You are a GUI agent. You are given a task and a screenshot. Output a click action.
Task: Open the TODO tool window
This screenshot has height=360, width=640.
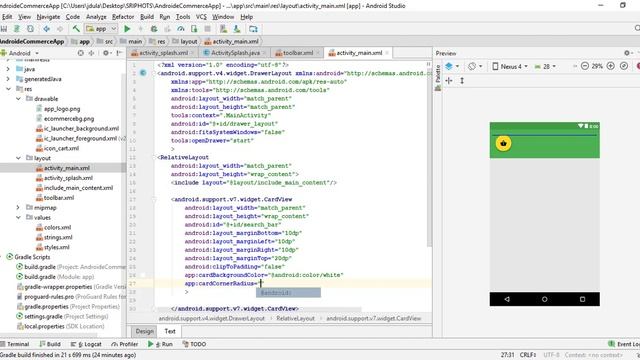click(x=194, y=344)
